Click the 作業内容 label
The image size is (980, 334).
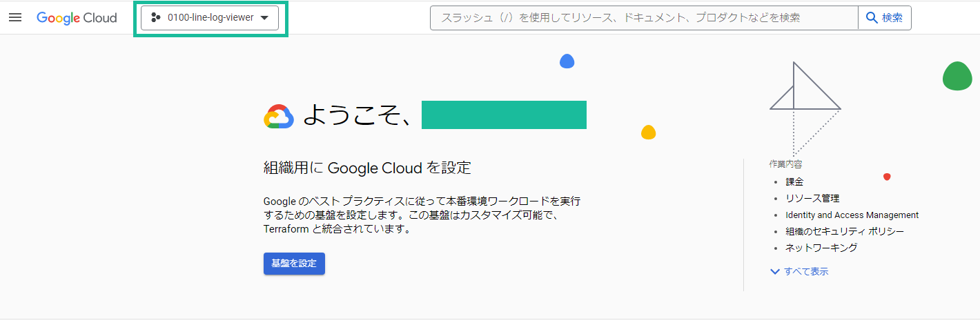pyautogui.click(x=785, y=164)
